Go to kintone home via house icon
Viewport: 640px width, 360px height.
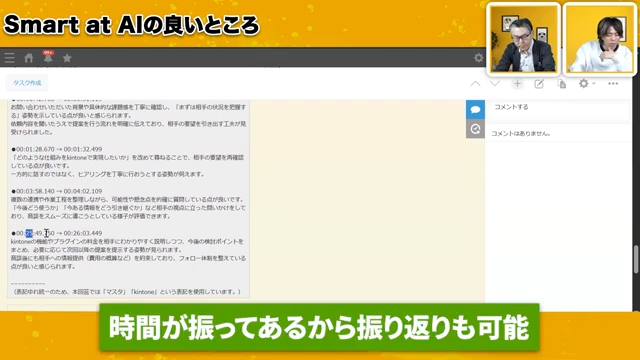click(x=29, y=58)
